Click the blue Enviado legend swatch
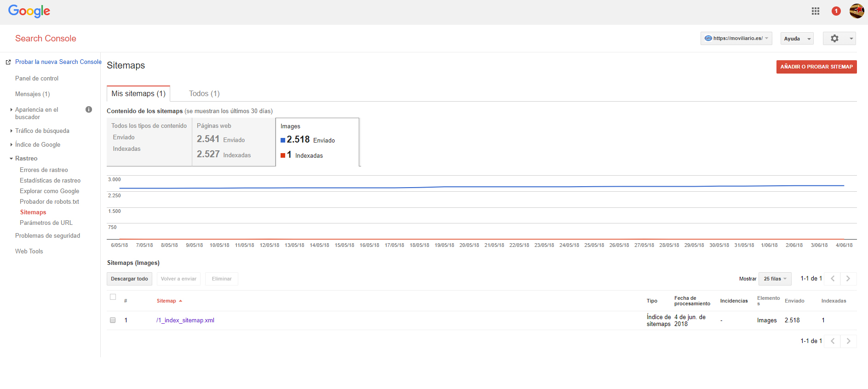The height and width of the screenshot is (389, 868). pyautogui.click(x=283, y=141)
